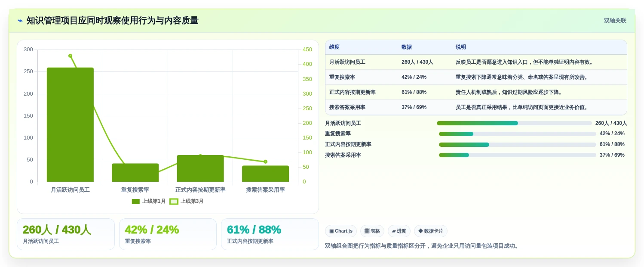The image size is (644, 267).
Task: Click the 数据 column header
Action: [407, 47]
